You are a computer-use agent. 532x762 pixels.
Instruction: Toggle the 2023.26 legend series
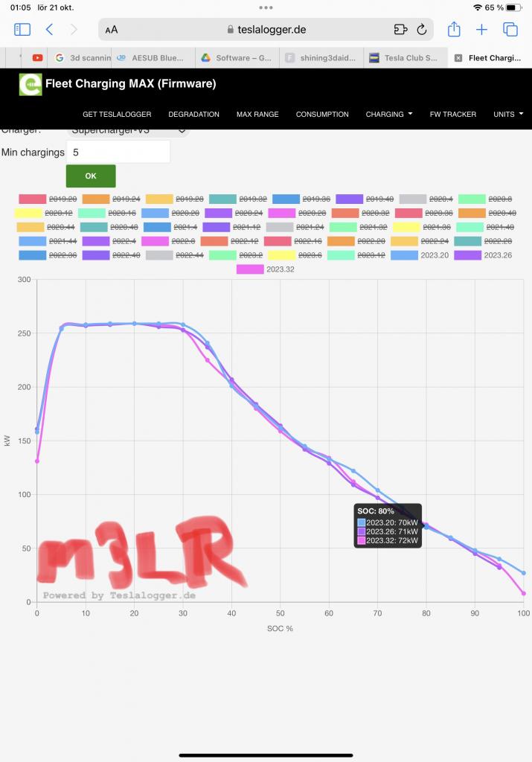483,255
